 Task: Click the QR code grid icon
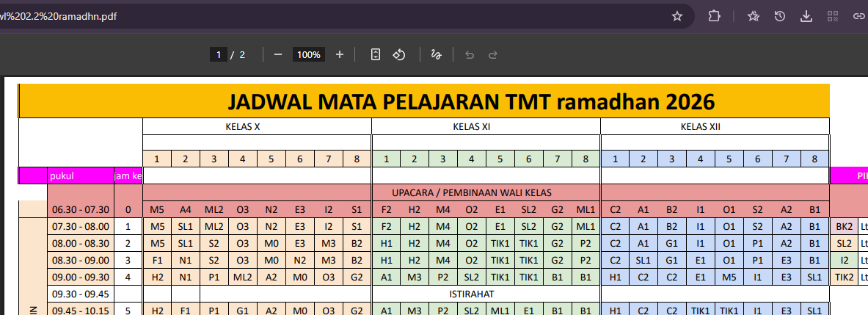pyautogui.click(x=833, y=16)
